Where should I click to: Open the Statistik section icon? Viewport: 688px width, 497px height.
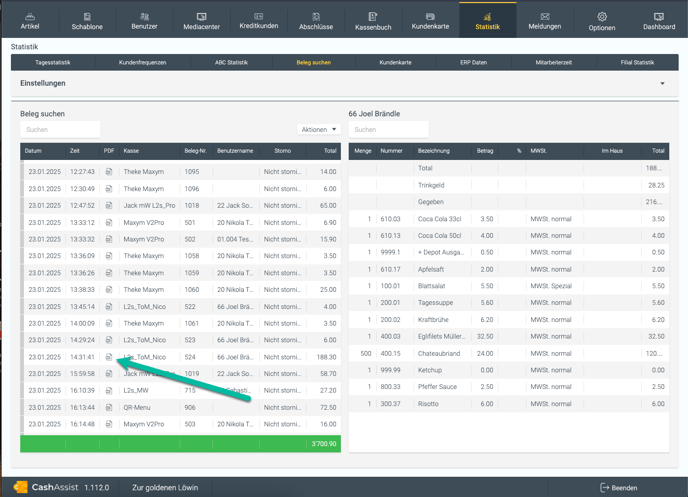[487, 17]
